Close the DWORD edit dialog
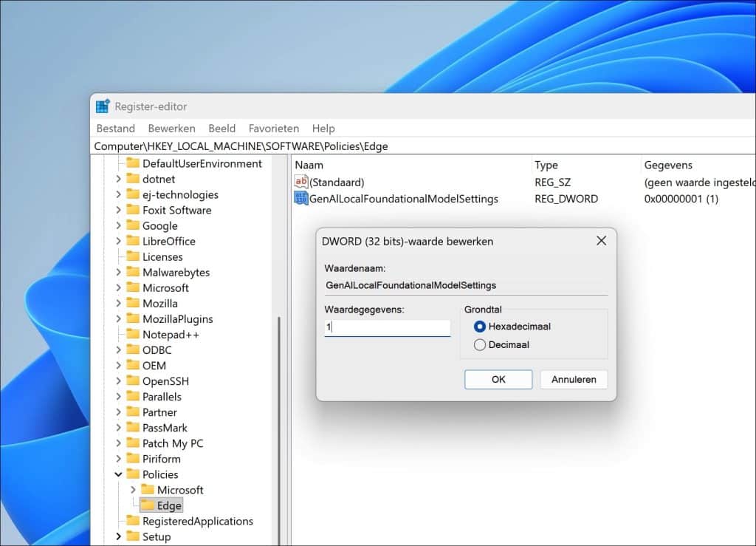Screen dimensions: 756x546 (601, 241)
